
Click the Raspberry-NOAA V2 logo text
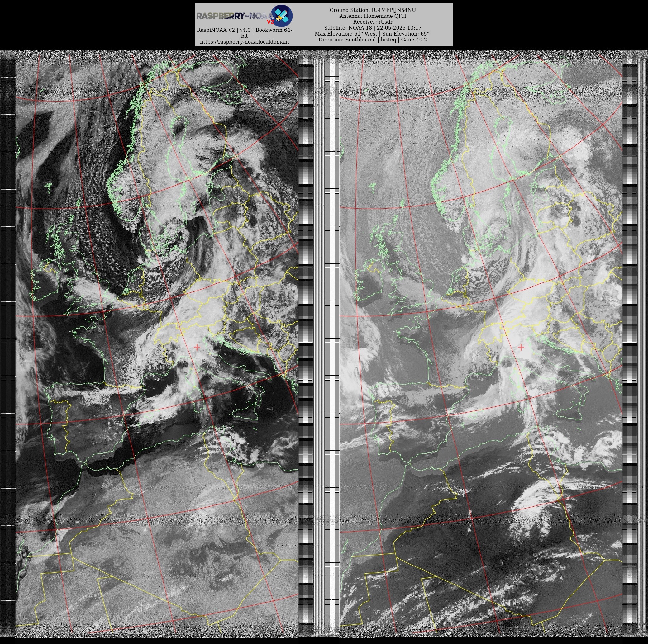pyautogui.click(x=235, y=16)
